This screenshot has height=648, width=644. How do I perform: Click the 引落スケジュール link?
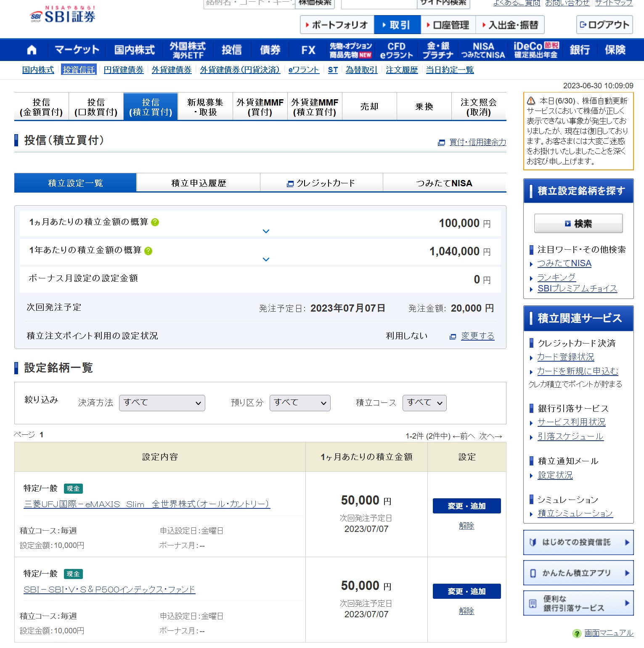coord(570,436)
